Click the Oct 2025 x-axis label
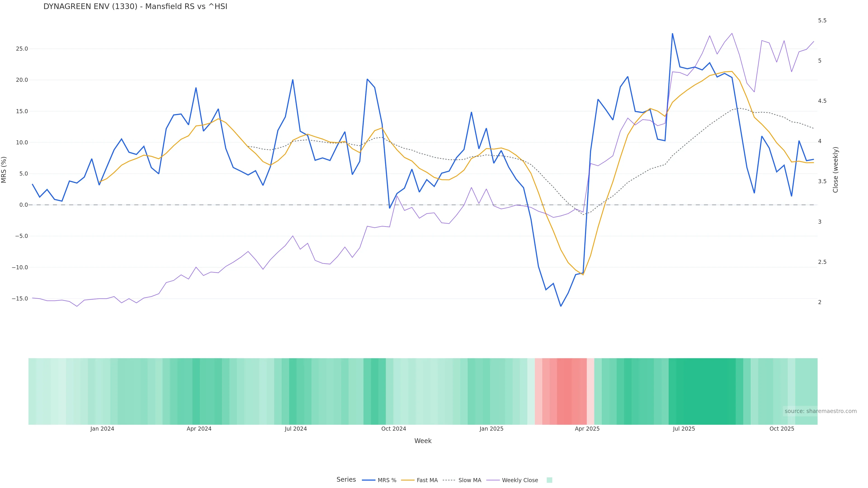Screen dimensions: 868x488 (782, 429)
